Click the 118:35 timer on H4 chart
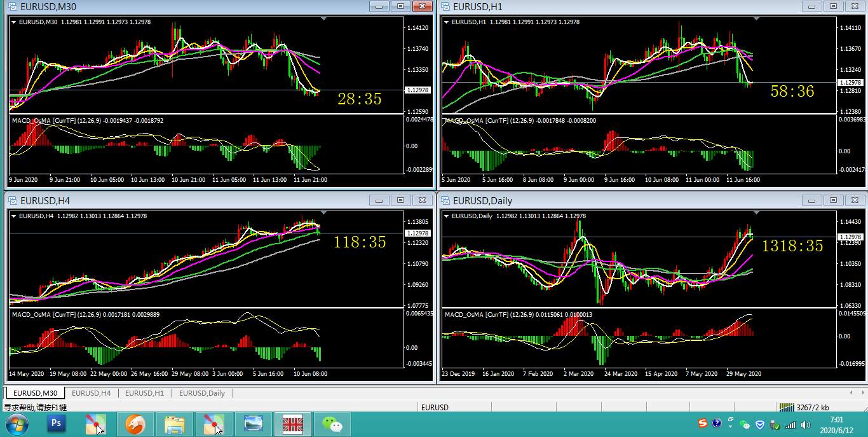Screen dimensions: 868x437 click(360, 242)
